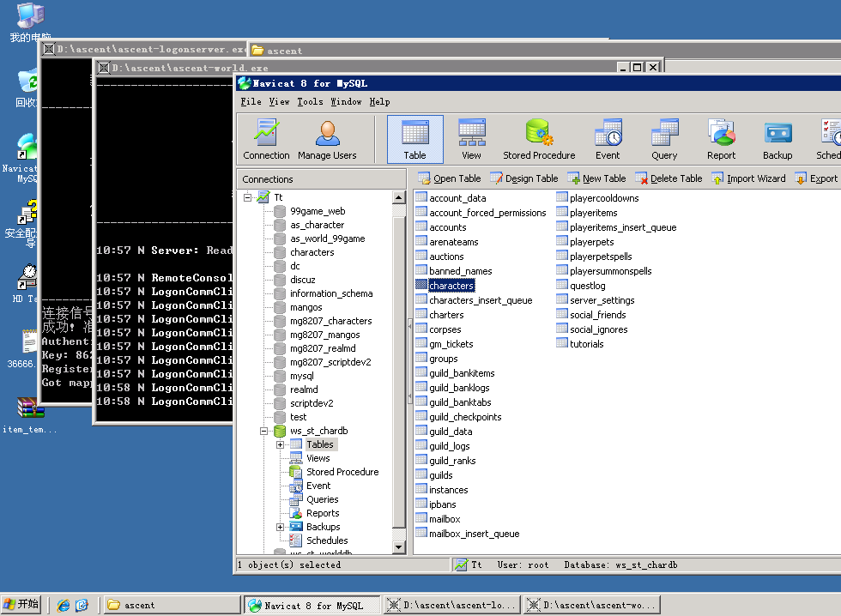This screenshot has width=841, height=616.
Task: Click the New Table button
Action: click(596, 178)
